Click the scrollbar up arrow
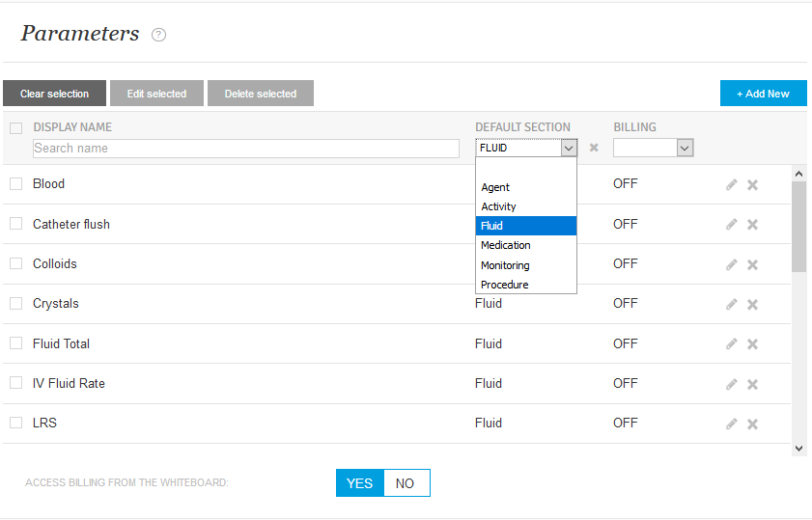 (798, 174)
